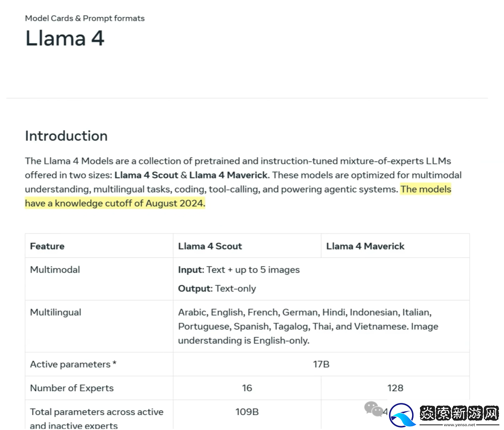Click the Feature column header
This screenshot has height=430, width=504.
47,246
